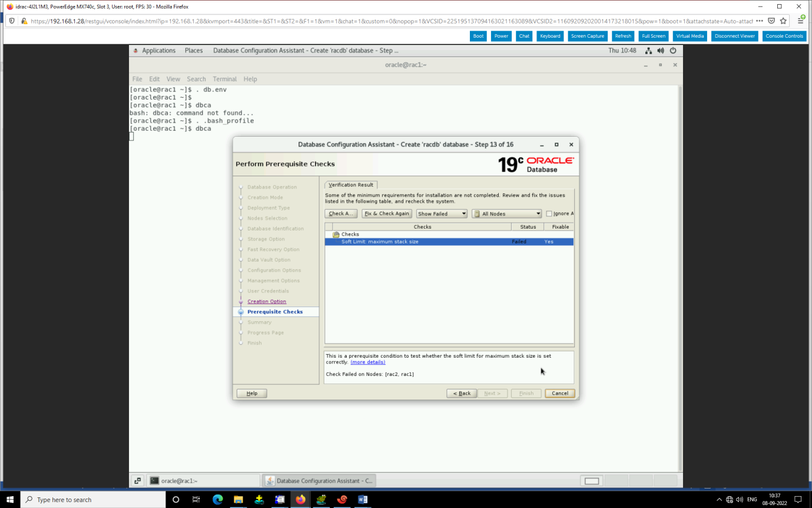Click the GNOME power icon in top bar
Image resolution: width=812 pixels, height=508 pixels.
pos(672,51)
